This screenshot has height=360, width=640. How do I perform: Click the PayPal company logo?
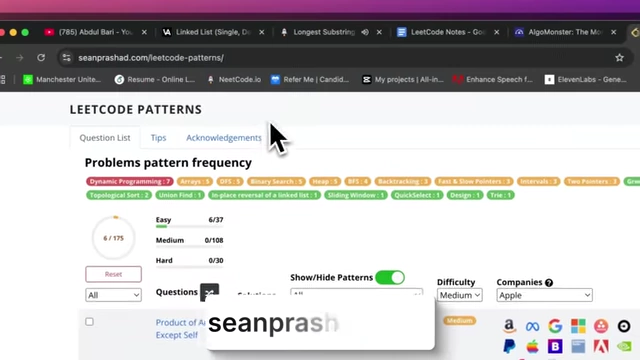click(x=509, y=346)
